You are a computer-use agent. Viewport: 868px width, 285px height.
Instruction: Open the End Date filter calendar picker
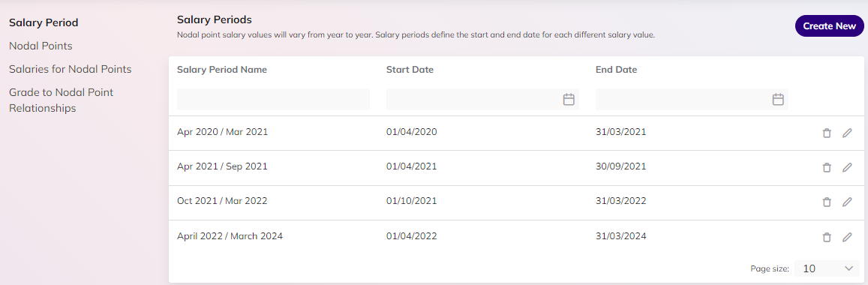click(x=778, y=100)
